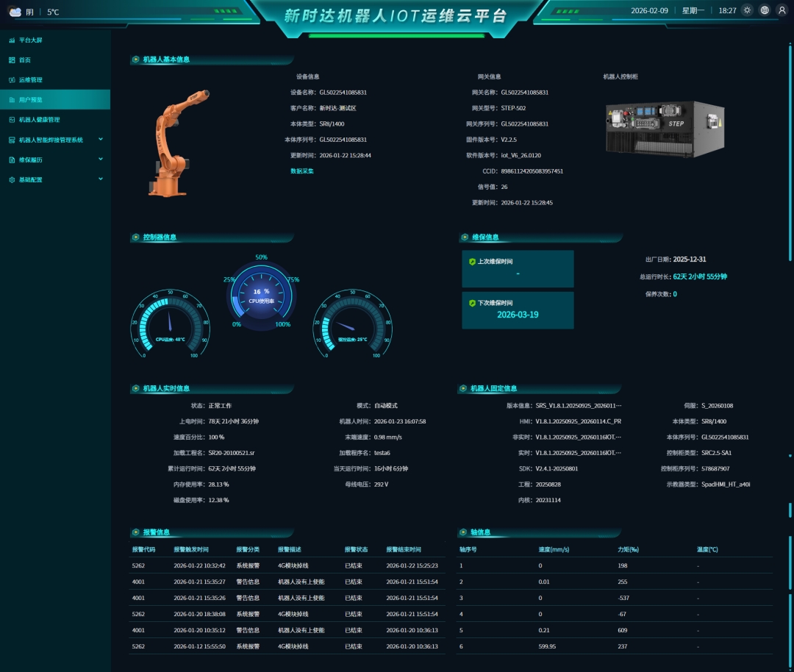794x672 pixels.
Task: Click the 首页 grid icon in the sidebar
Action: (x=12, y=60)
